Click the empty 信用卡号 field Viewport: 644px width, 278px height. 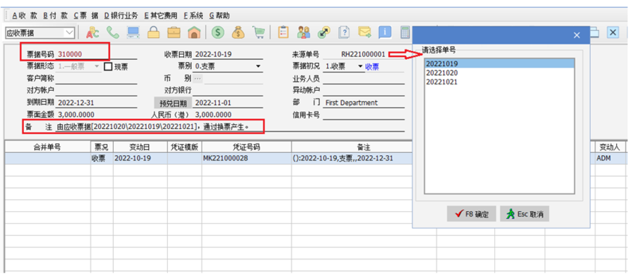coord(364,115)
